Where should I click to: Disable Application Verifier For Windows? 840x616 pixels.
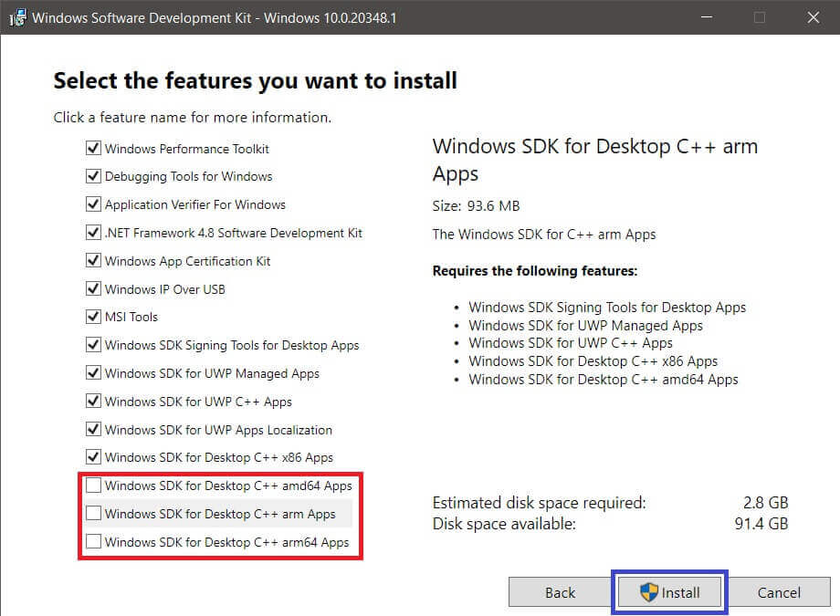(x=93, y=204)
